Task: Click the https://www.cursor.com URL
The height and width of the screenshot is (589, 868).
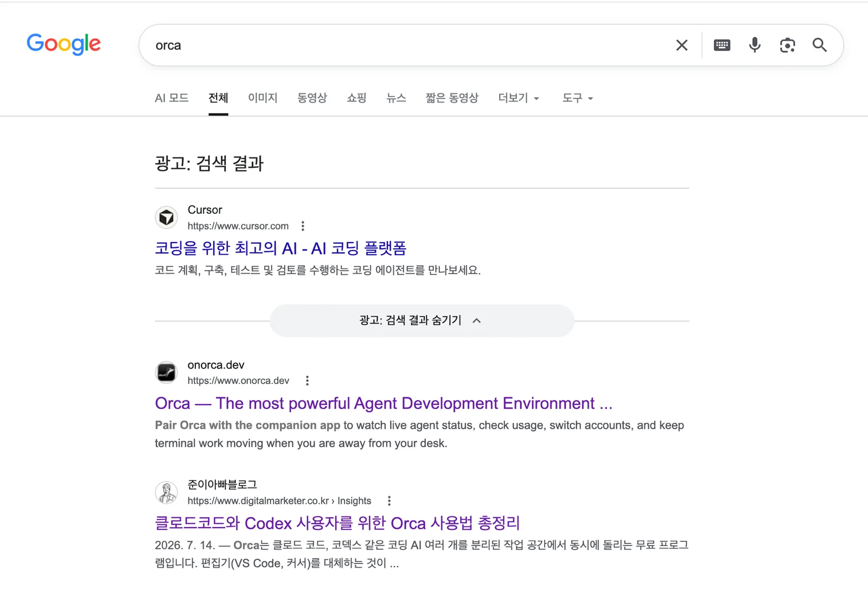Action: point(238,226)
